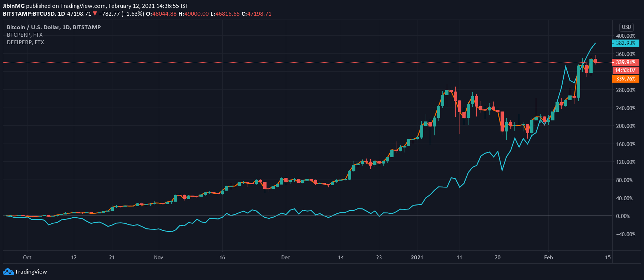
Task: Click the BITSTAMP:BTCUSD symbol in header
Action: [29, 14]
